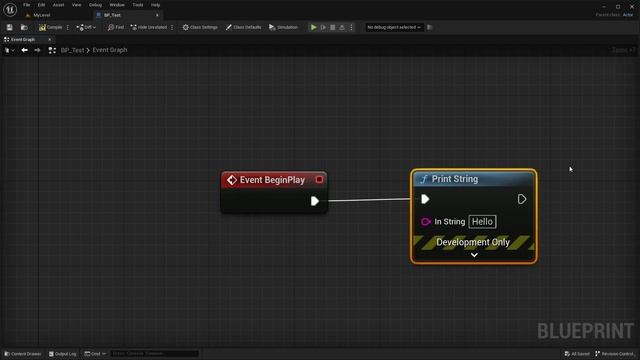Viewport: 640px width, 360px height.
Task: Open Class Defaults
Action: pyautogui.click(x=243, y=27)
